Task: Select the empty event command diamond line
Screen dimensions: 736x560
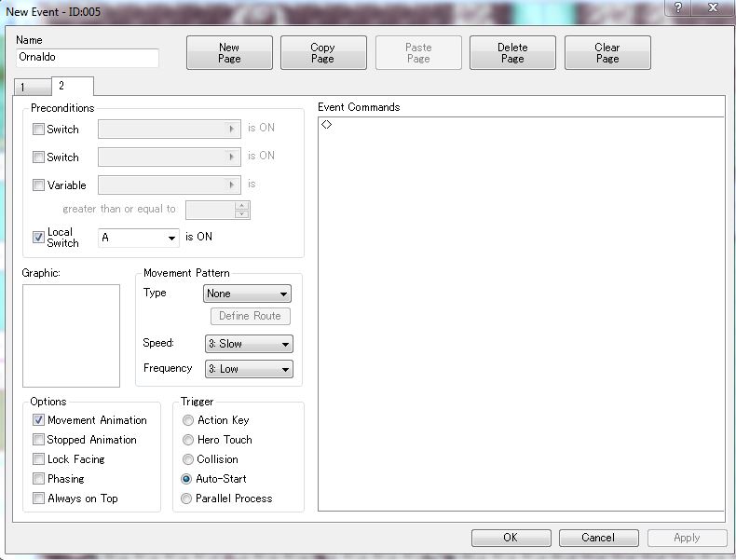Action: pyautogui.click(x=327, y=124)
